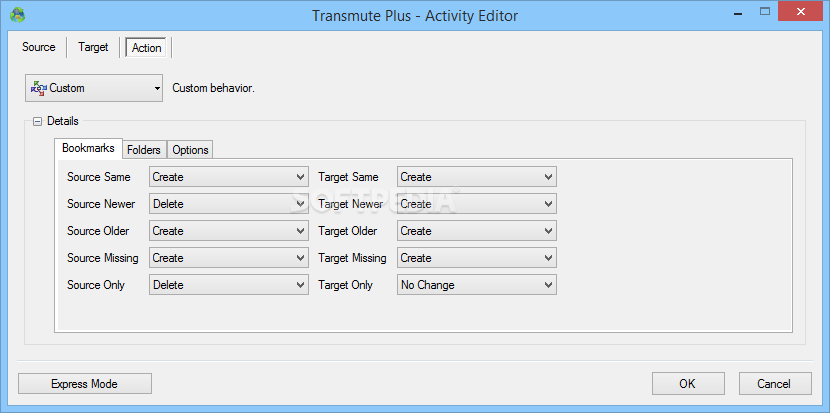The height and width of the screenshot is (413, 830).
Task: Open the Custom behavior dropdown
Action: [x=94, y=88]
